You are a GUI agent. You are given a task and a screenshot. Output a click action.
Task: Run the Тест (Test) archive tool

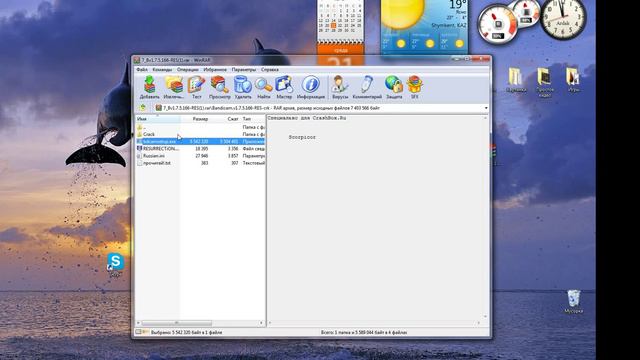click(196, 87)
